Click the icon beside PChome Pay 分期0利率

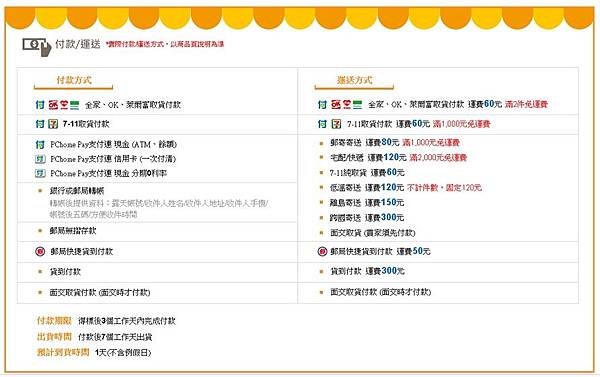(x=40, y=173)
